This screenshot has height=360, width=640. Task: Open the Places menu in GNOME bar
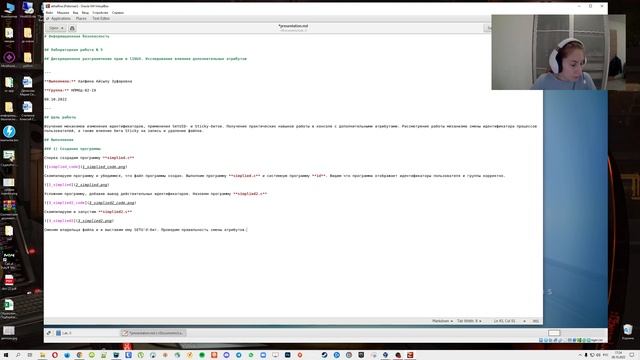tap(81, 18)
